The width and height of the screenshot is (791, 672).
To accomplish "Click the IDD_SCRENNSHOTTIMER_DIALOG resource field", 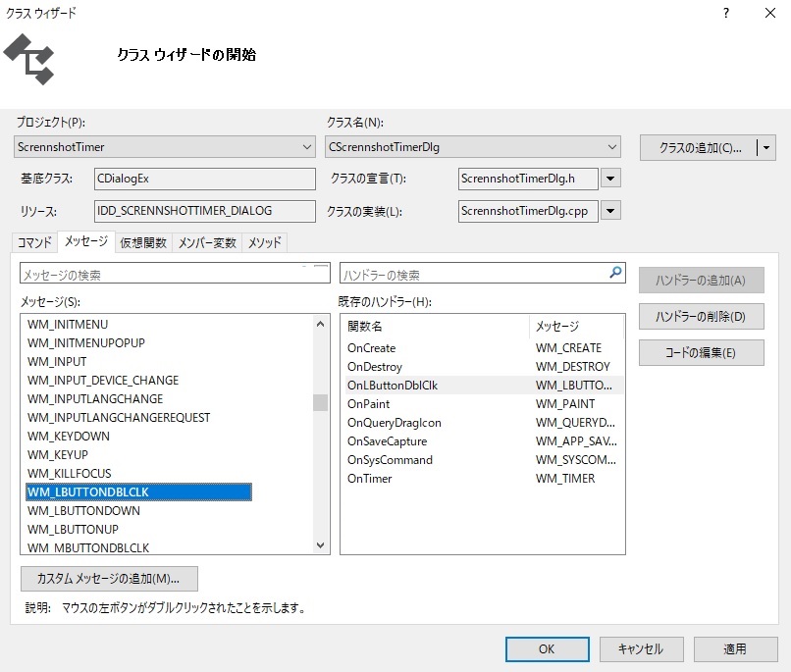I will point(205,211).
